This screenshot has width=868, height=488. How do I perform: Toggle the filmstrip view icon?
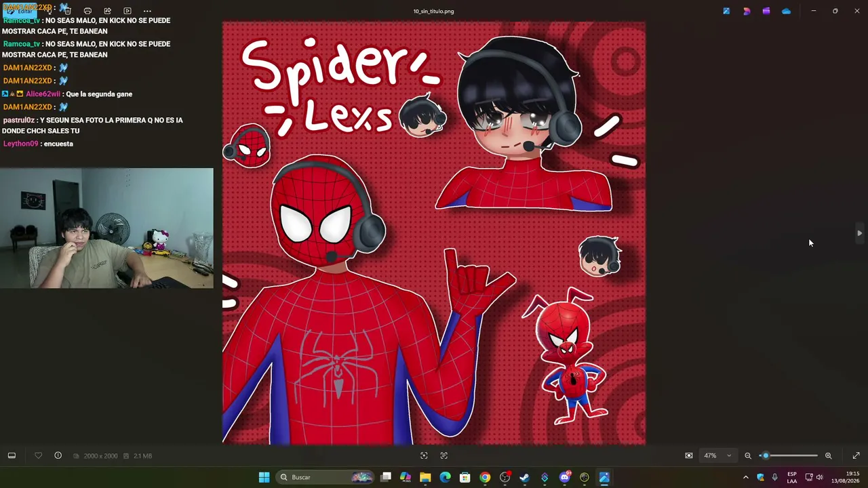[12, 455]
